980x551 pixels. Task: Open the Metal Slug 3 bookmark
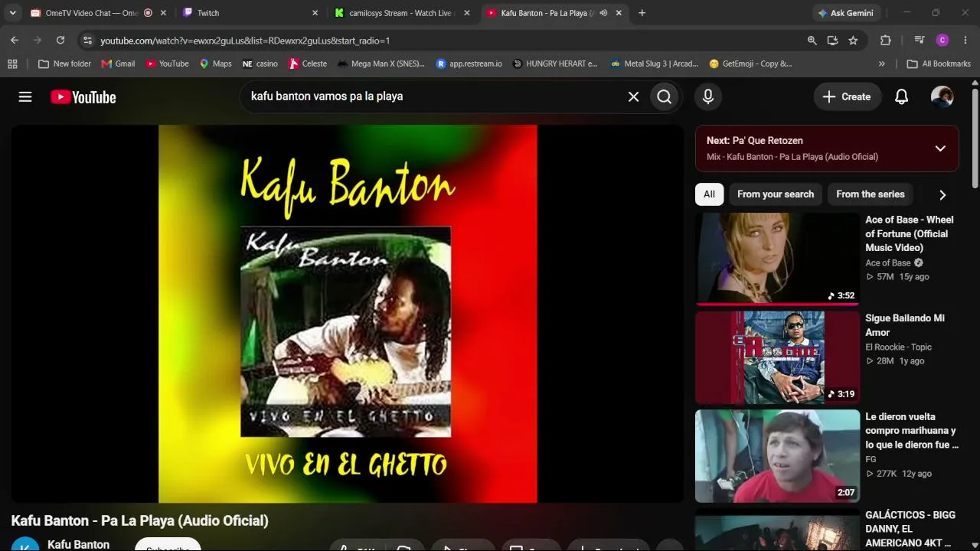655,64
